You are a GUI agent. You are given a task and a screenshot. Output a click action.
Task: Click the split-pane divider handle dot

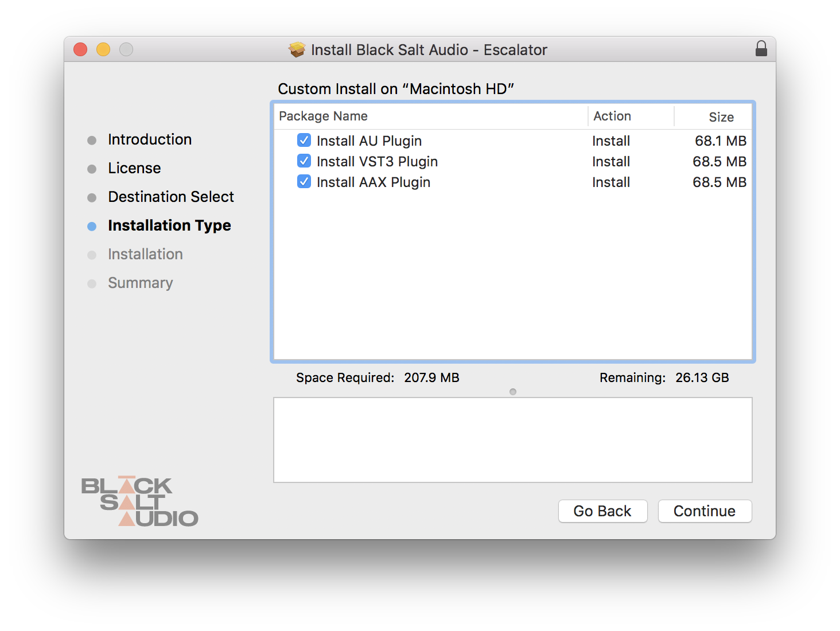click(513, 392)
